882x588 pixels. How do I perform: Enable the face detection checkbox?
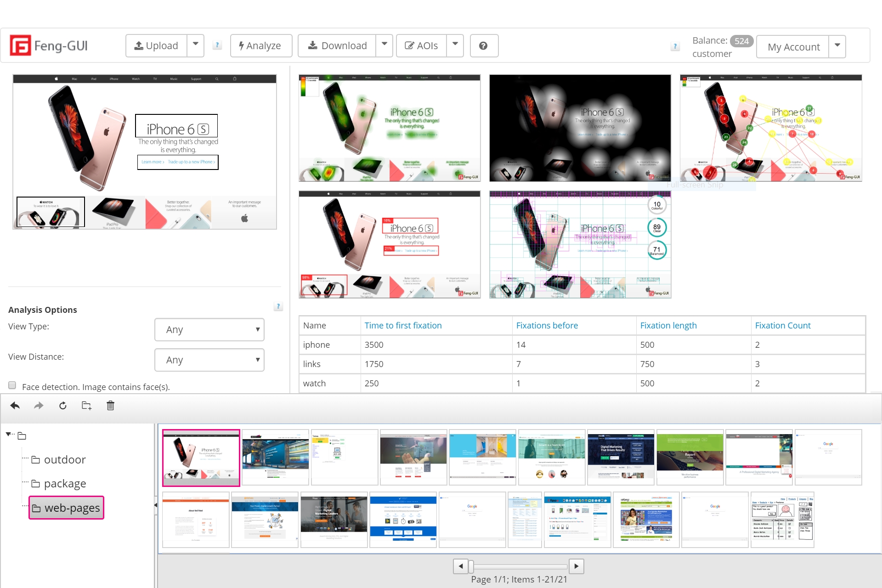point(12,385)
